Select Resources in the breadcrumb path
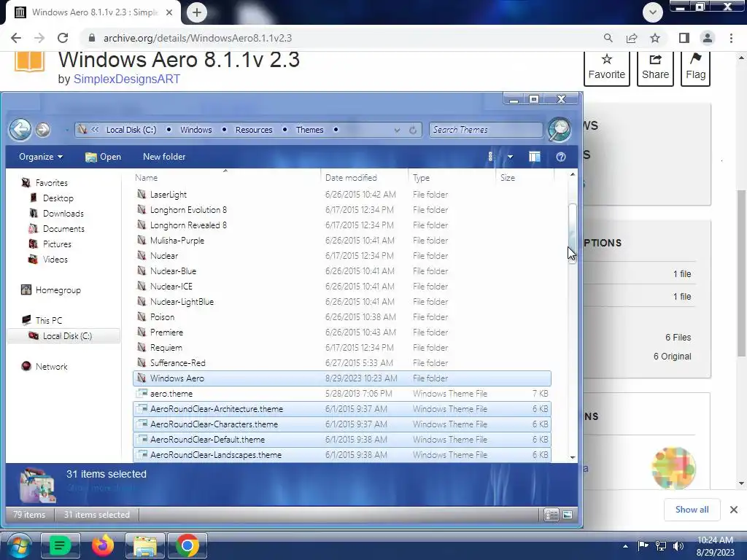This screenshot has height=560, width=747. 254,130
